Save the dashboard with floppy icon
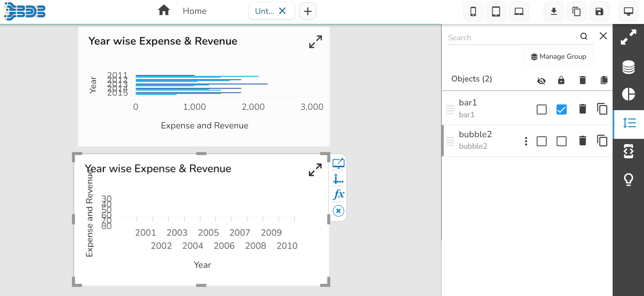Viewport: 644px width, 296px height. pyautogui.click(x=599, y=11)
